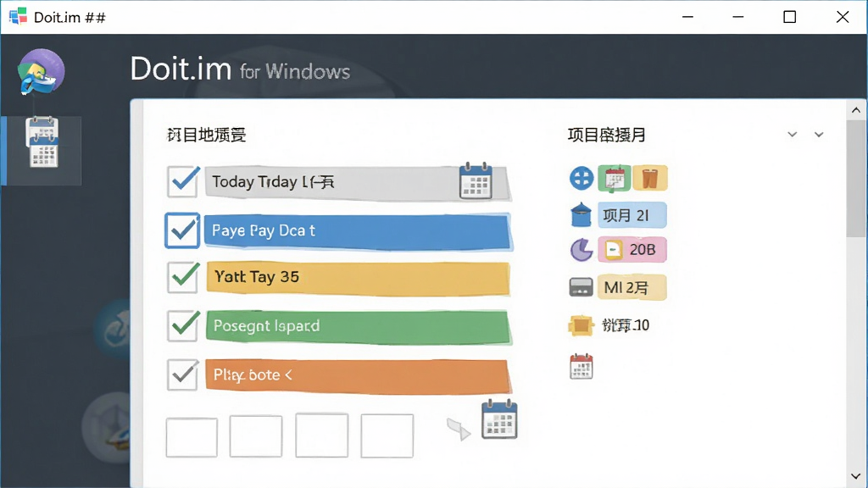868x488 pixels.
Task: Click the grey flag arrow icon
Action: tap(459, 429)
